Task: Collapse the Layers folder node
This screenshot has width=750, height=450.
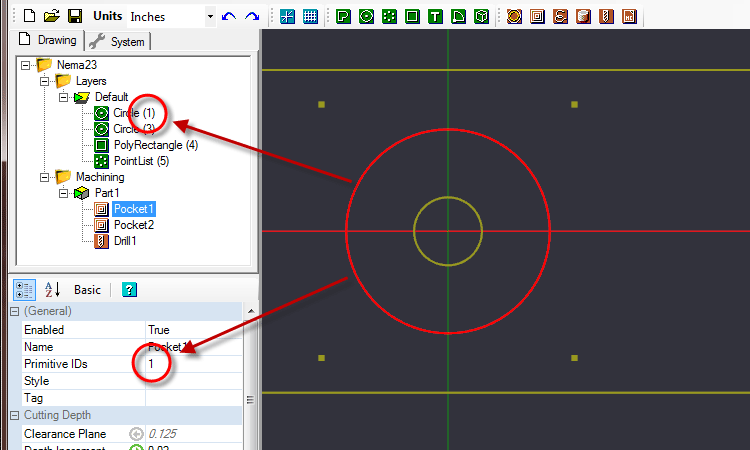Action: (x=44, y=81)
